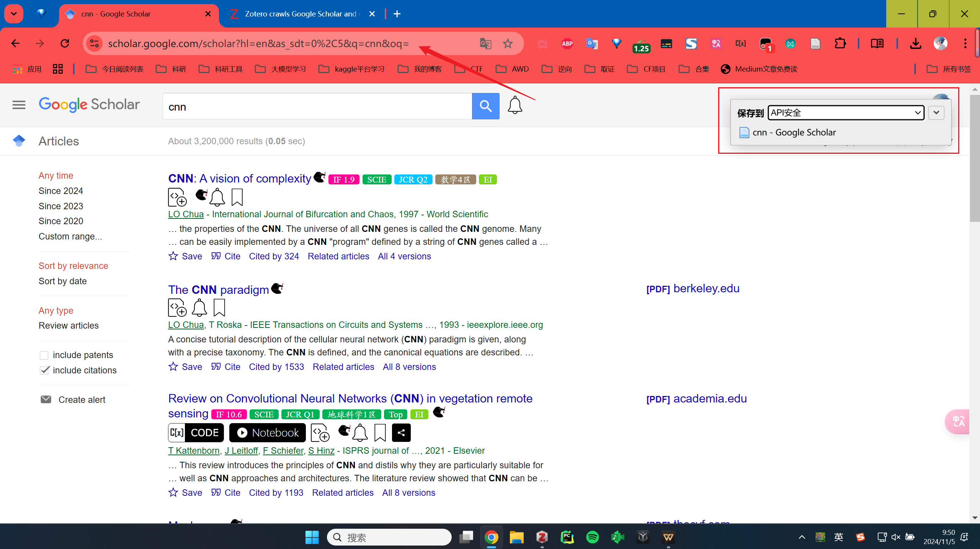Click the Google Scholar hamburger menu icon
980x549 pixels.
(19, 105)
